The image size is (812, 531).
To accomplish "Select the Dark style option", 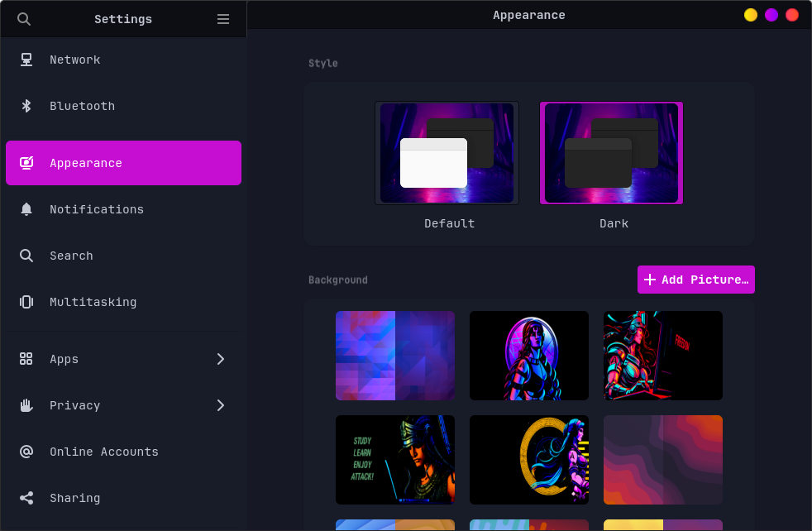I will click(x=611, y=153).
